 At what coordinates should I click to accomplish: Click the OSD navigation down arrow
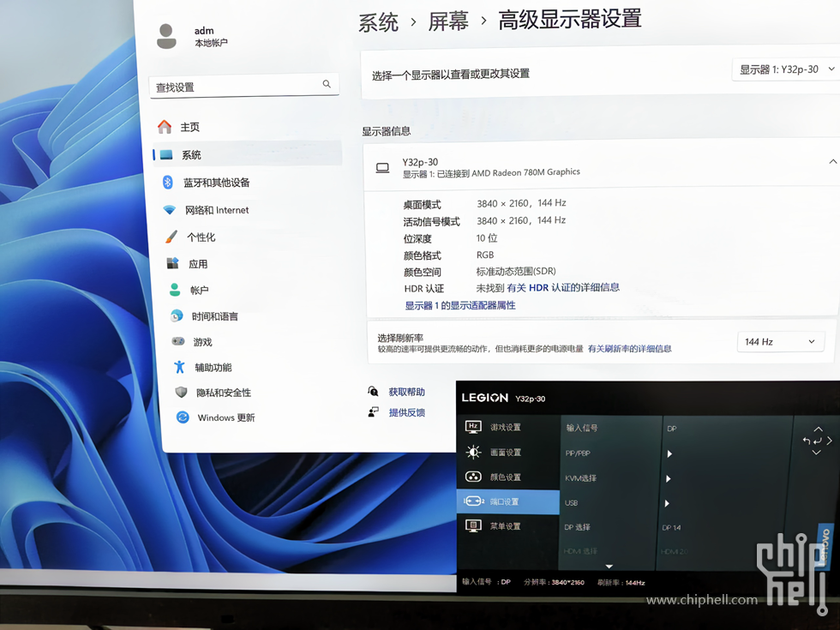(x=816, y=453)
